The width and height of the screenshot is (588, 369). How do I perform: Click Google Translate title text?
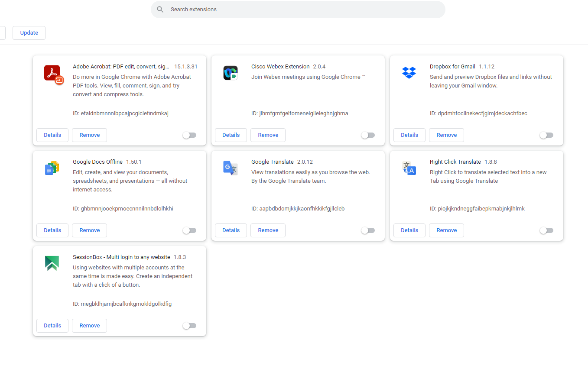click(x=273, y=162)
